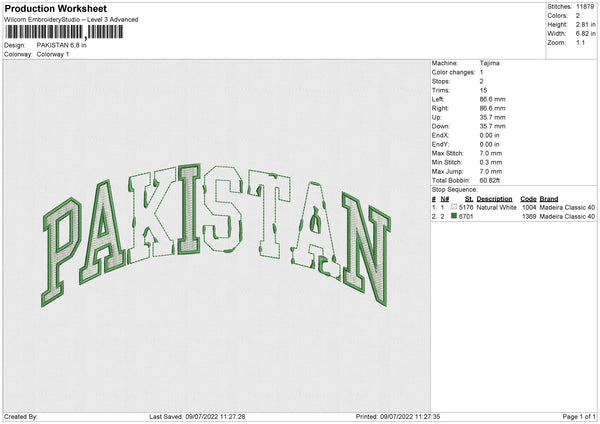Click the Colors value 2
Viewport: 600px width, 424px height.
pos(578,16)
